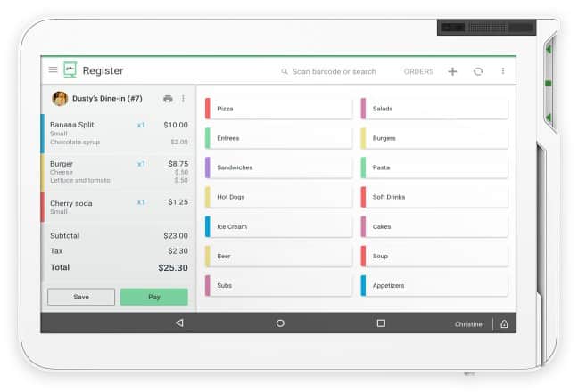Click the Lettuce and tomato modifier
This screenshot has height=392, width=578.
pyautogui.click(x=80, y=180)
